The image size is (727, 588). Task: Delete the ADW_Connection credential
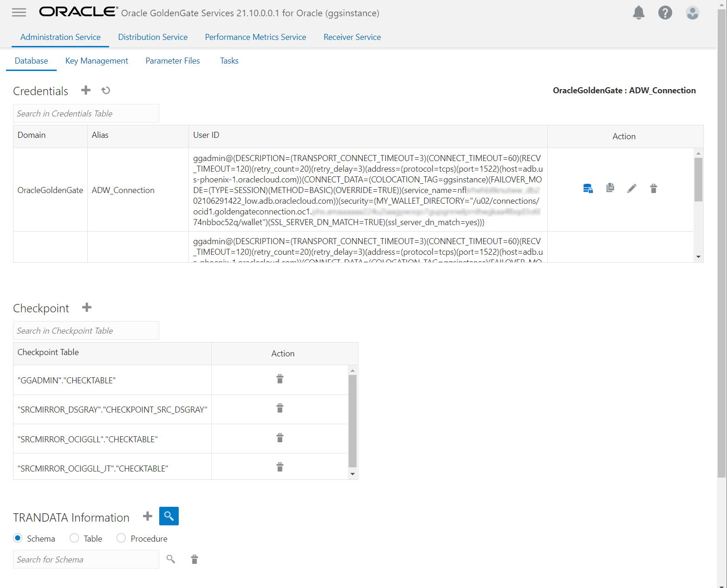(x=654, y=188)
